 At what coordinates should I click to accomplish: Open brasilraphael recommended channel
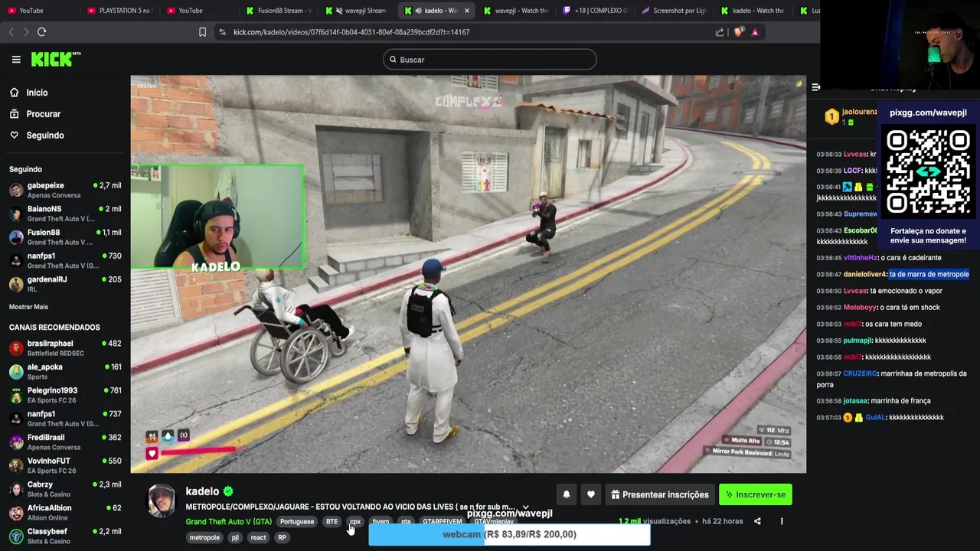pyautogui.click(x=65, y=348)
